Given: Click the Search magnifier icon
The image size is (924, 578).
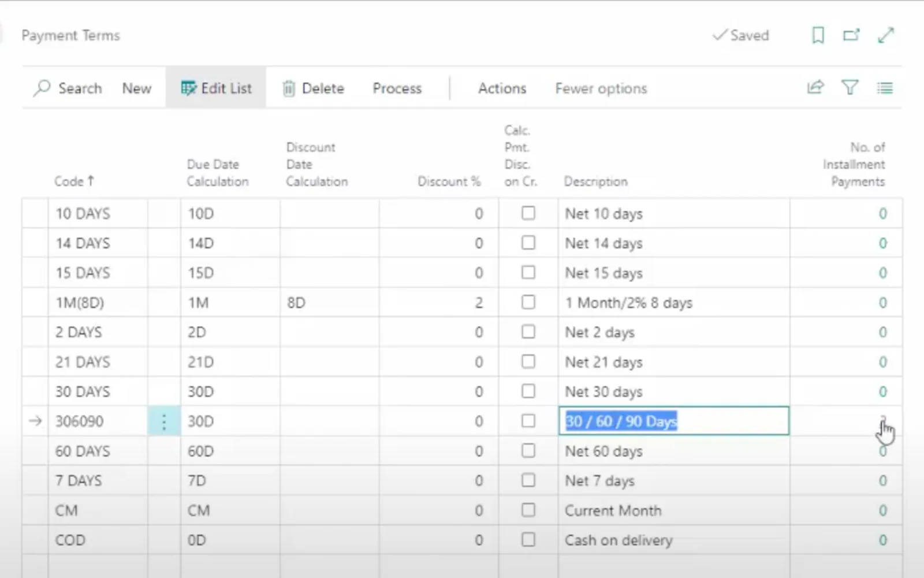Looking at the screenshot, I should tap(42, 88).
